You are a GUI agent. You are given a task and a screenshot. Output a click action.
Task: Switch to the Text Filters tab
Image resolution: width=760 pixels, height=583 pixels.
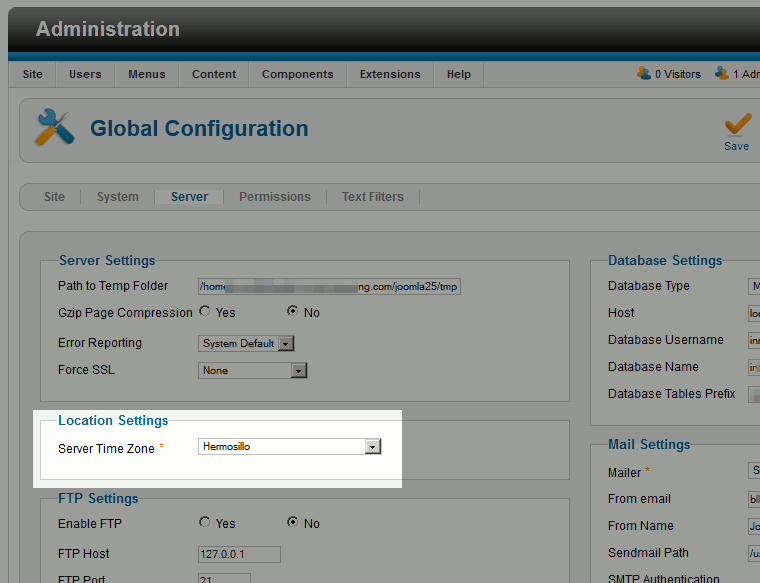coord(372,197)
